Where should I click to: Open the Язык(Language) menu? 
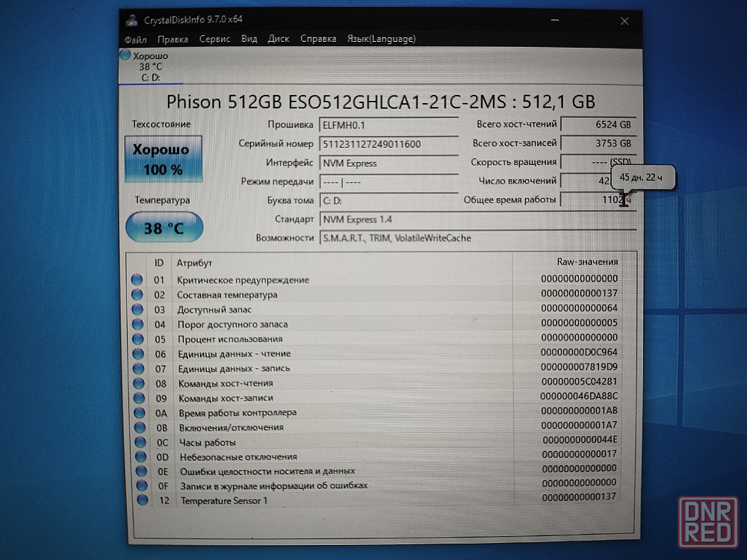tap(381, 39)
